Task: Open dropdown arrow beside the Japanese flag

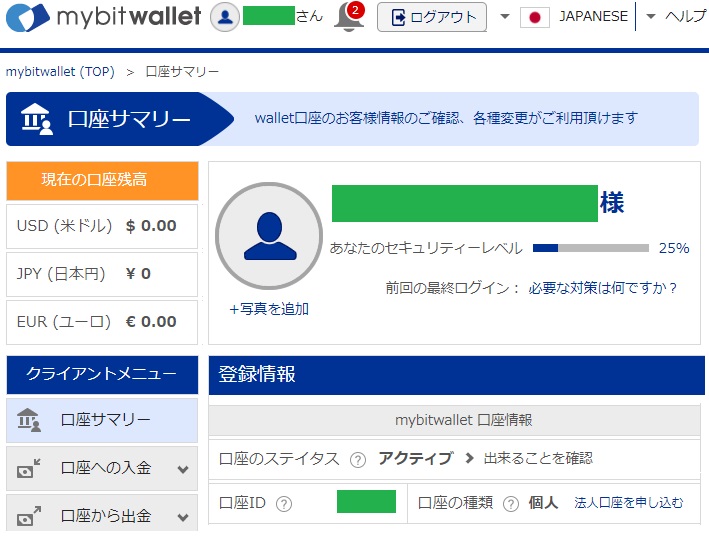Action: coord(505,17)
